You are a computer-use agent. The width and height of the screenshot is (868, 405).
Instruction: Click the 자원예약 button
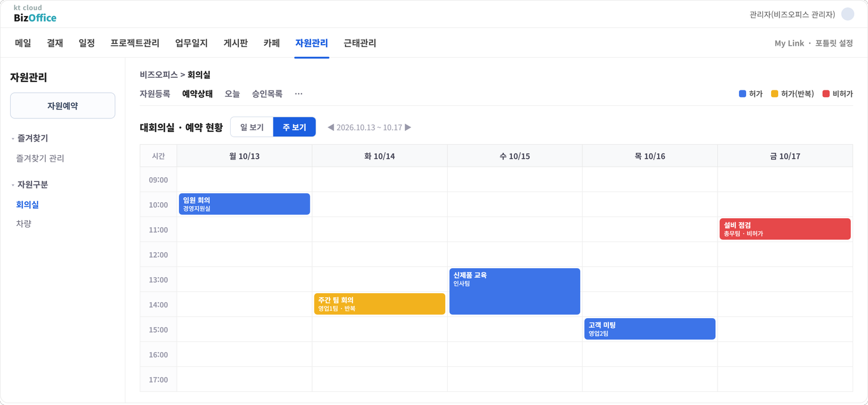click(x=62, y=106)
